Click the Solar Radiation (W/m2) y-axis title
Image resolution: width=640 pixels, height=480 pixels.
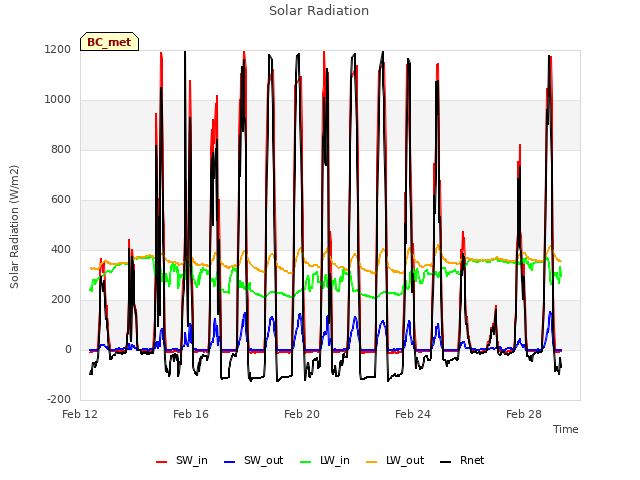tap(14, 227)
